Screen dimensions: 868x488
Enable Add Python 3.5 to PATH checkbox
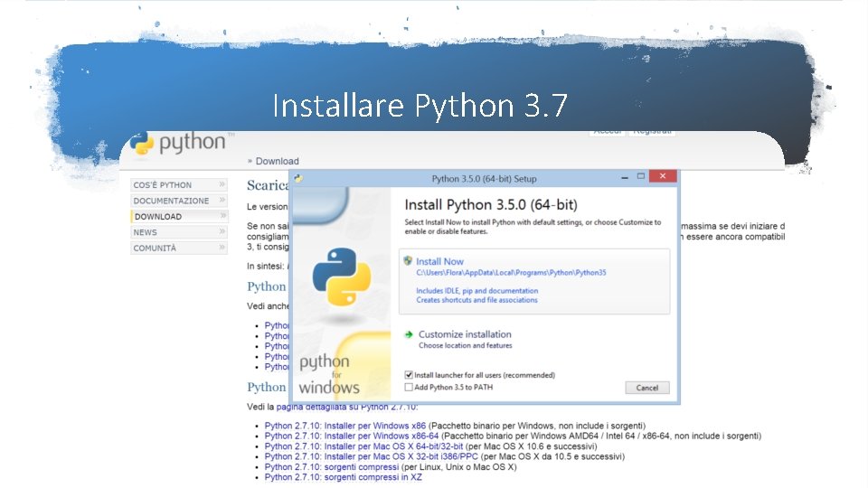pyautogui.click(x=409, y=387)
